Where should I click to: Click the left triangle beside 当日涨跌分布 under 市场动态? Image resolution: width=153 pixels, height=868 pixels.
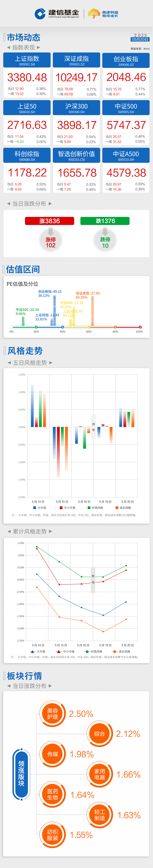pyautogui.click(x=8, y=203)
